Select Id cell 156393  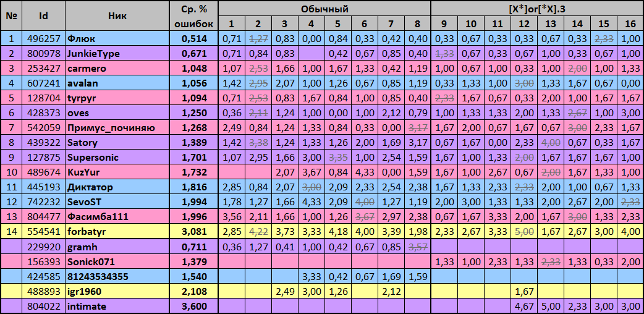tap(43, 262)
